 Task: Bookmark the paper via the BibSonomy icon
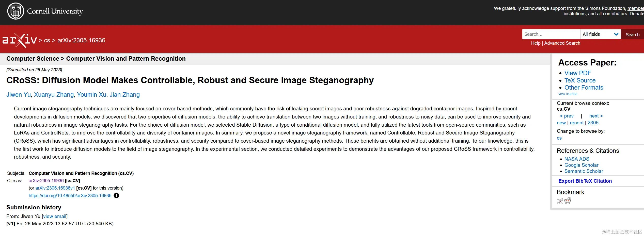click(560, 201)
